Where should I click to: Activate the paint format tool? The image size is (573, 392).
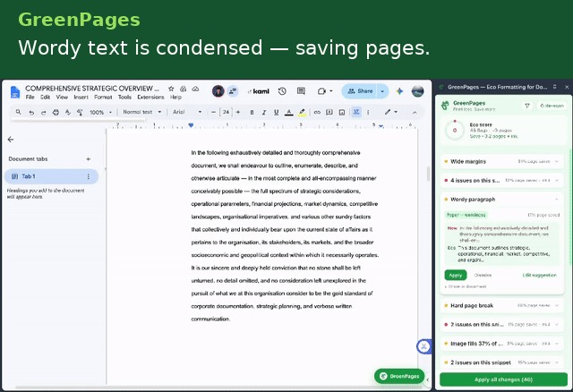point(80,113)
